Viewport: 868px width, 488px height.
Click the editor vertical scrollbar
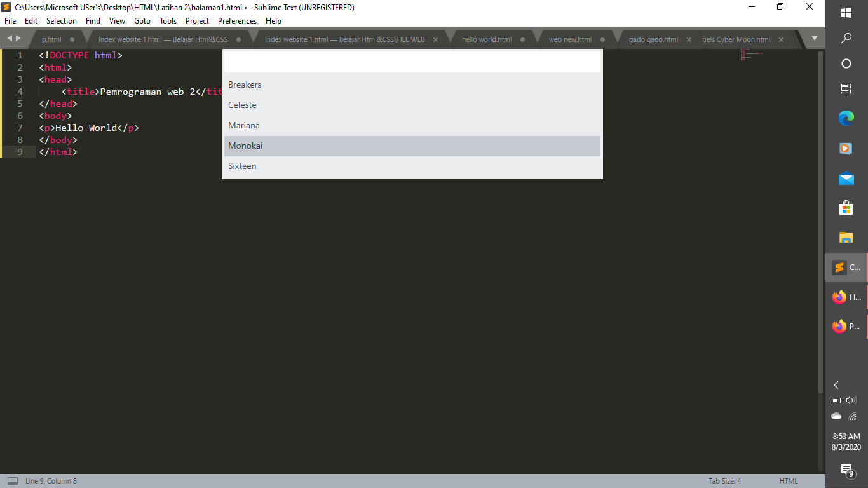(820, 222)
